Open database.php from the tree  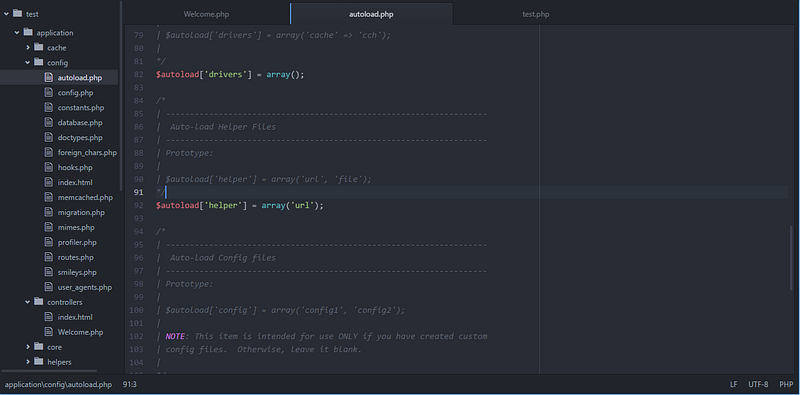click(80, 122)
